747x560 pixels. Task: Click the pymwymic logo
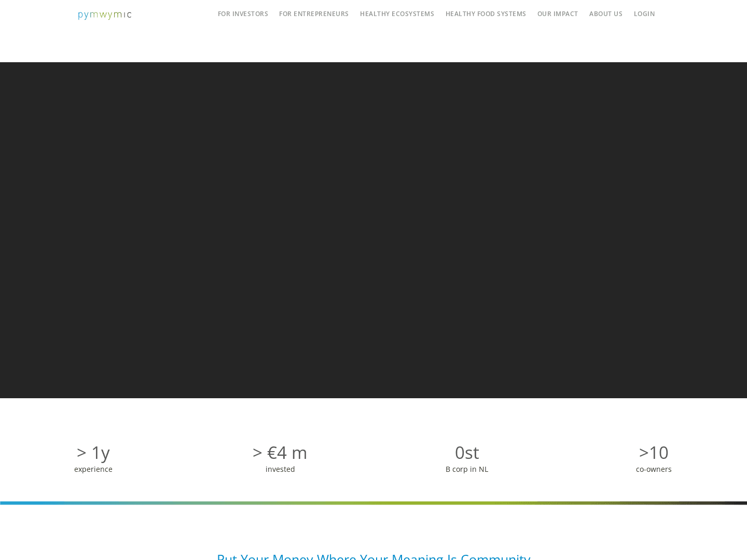(105, 15)
